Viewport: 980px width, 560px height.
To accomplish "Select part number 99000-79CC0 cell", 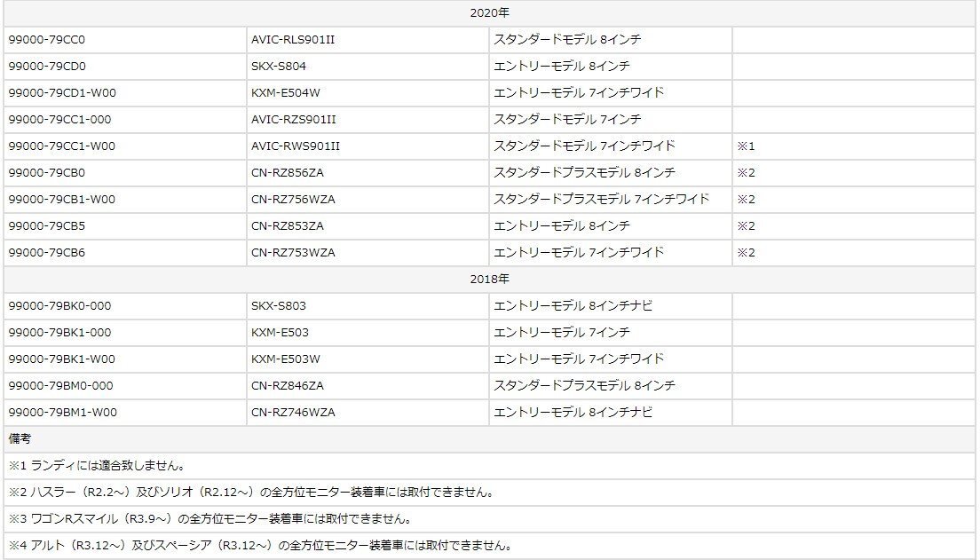I will coord(47,40).
